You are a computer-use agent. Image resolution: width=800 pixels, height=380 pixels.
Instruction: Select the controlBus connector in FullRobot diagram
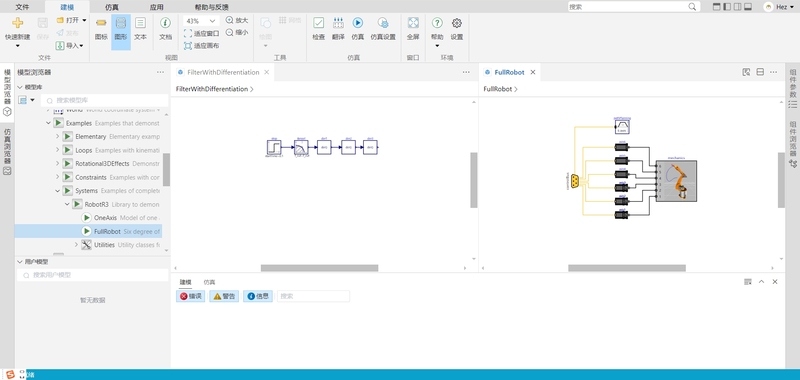point(575,181)
